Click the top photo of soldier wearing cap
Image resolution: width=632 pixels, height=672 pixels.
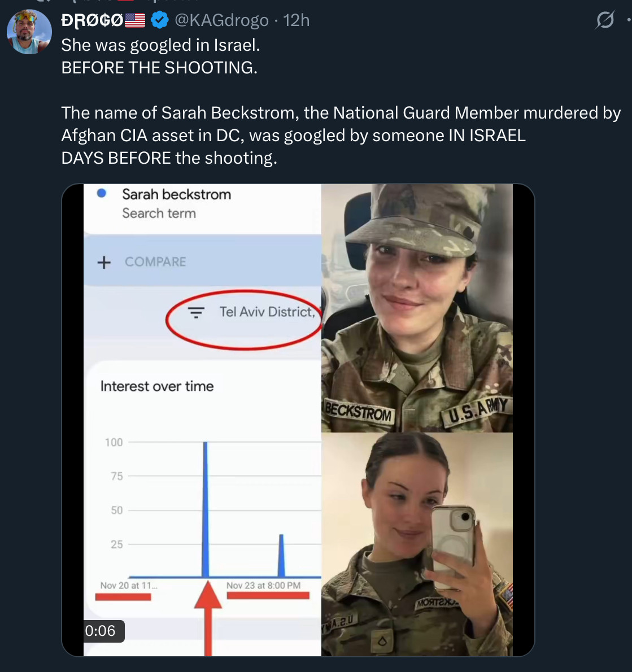[x=417, y=308]
